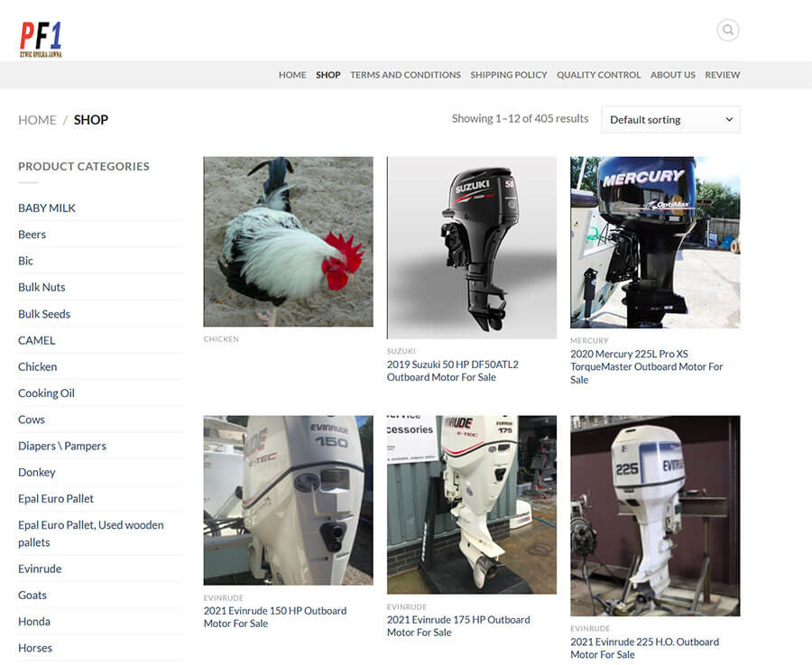812x665 pixels.
Task: Open the Diapers \ Pampers category
Action: tap(62, 446)
